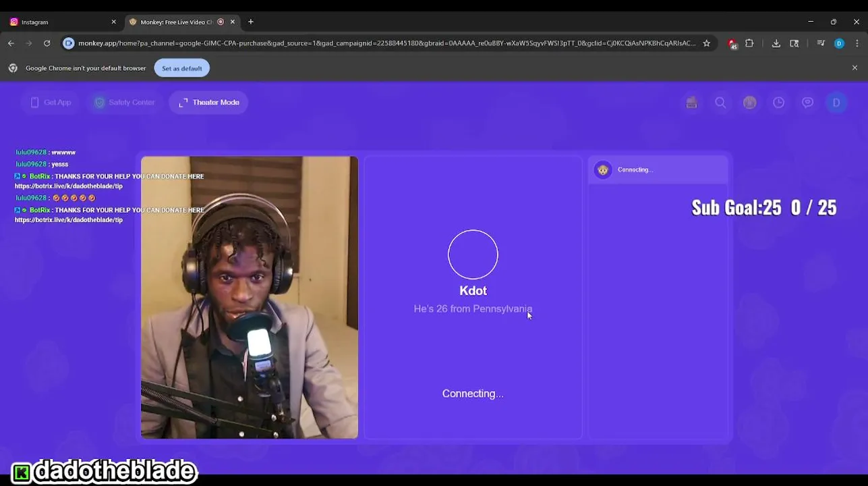Enable Theater Mode
This screenshot has width=868, height=486.
(209, 103)
